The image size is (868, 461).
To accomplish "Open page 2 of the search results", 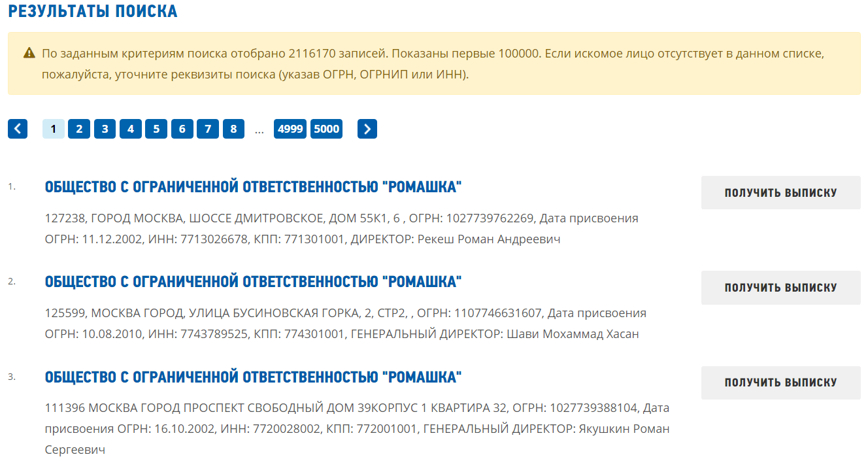I will point(78,129).
